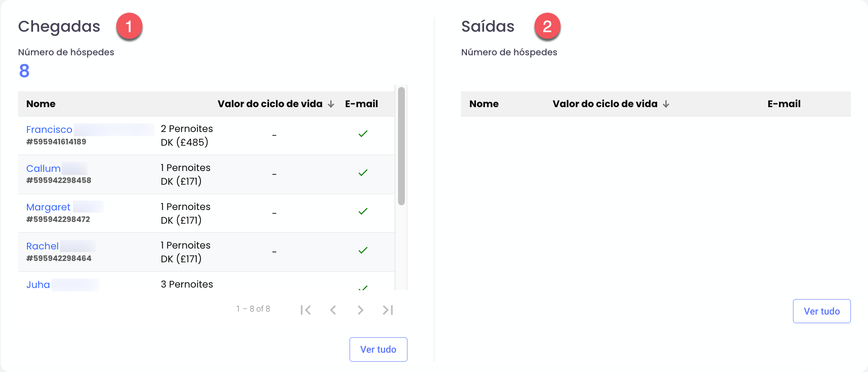Click the E-mail column header in Saídas
Screen dimensions: 868x372
(784, 104)
